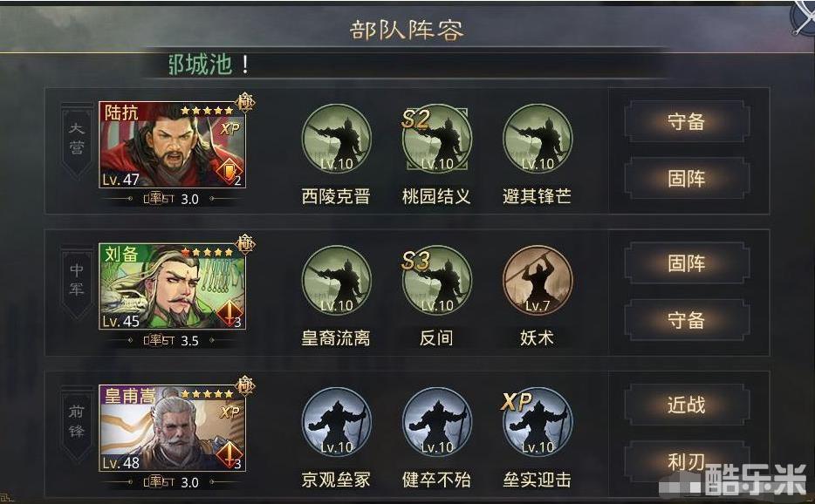
Task: Select the 皇裔流离 skill icon
Action: pyautogui.click(x=336, y=281)
